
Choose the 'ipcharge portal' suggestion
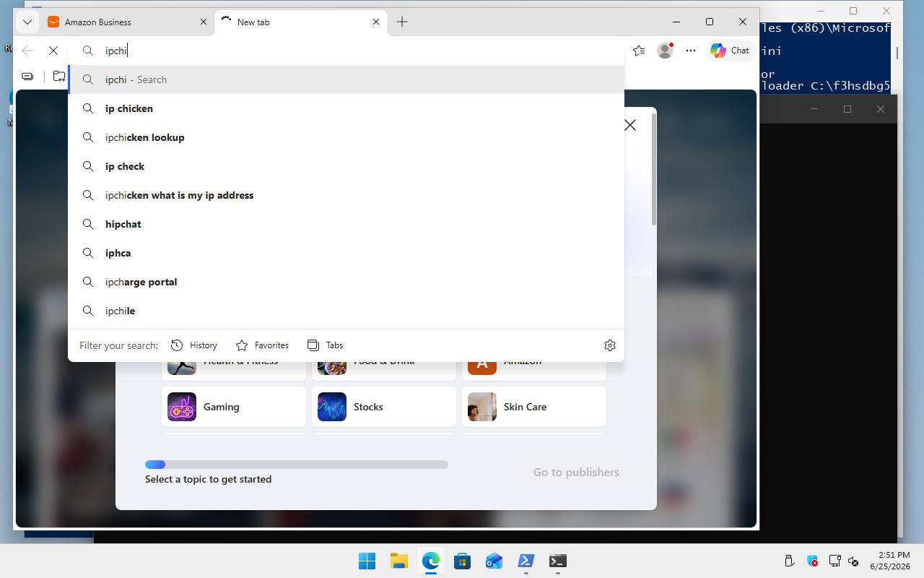346,282
